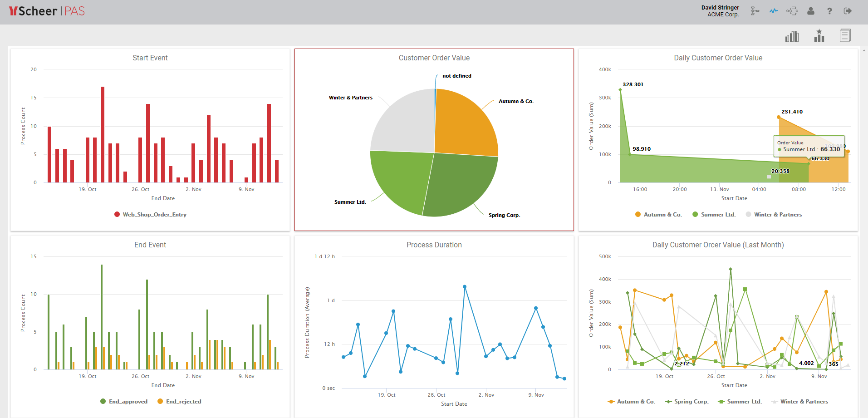Click the Customer Order Value chart title

[x=434, y=58]
